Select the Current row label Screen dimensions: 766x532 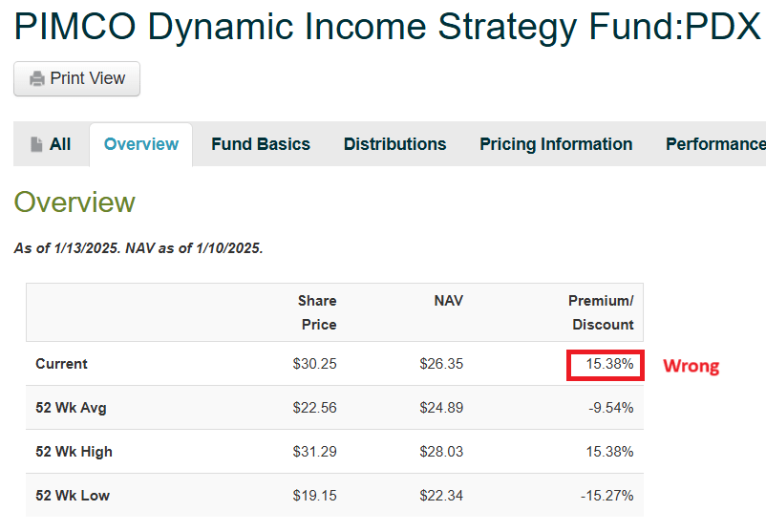click(x=61, y=364)
